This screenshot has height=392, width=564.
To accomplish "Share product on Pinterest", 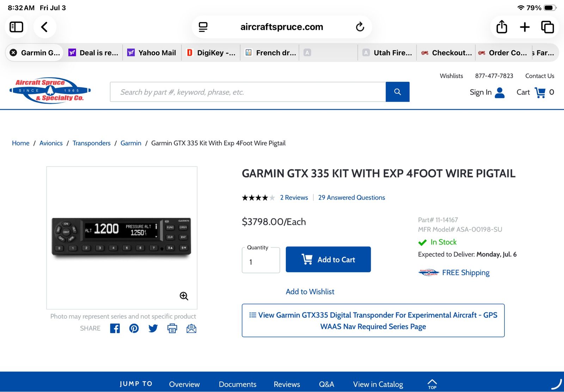I will coord(134,328).
